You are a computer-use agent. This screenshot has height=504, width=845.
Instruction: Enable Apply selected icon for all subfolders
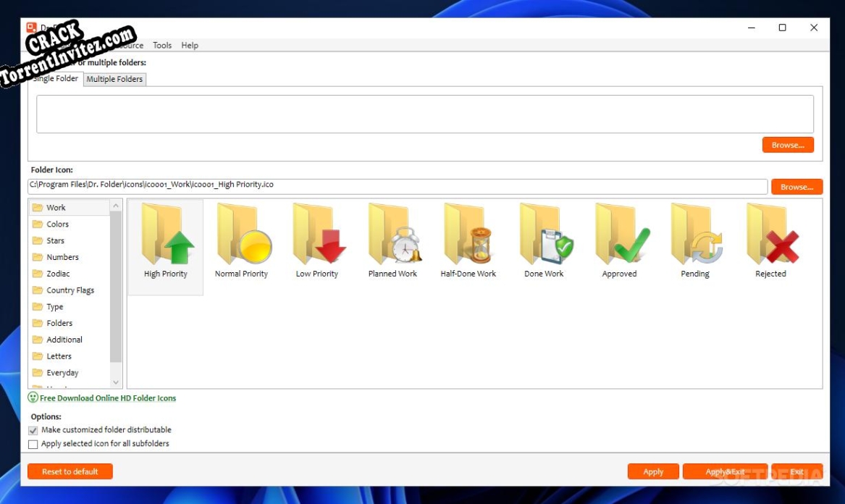tap(33, 444)
